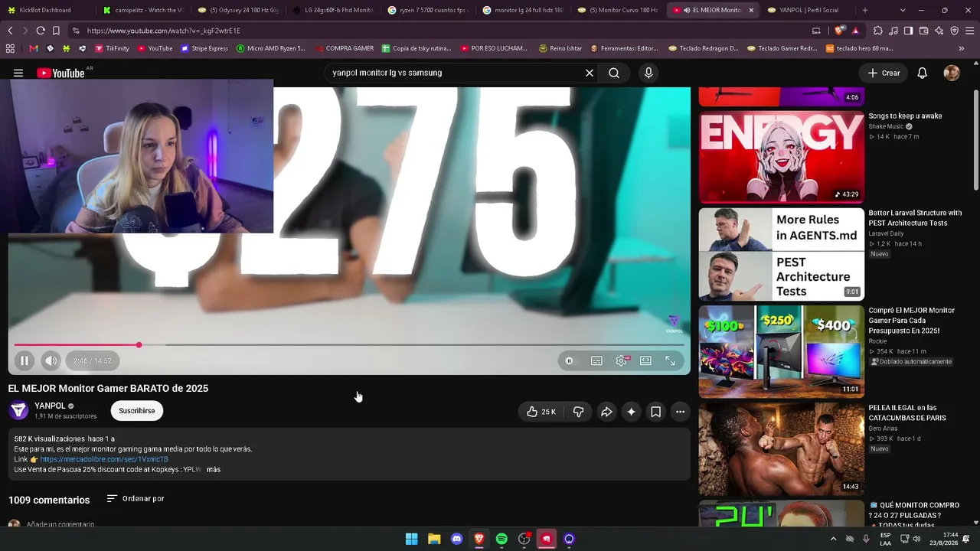
Task: Save the video with the bookmark icon
Action: 655,412
